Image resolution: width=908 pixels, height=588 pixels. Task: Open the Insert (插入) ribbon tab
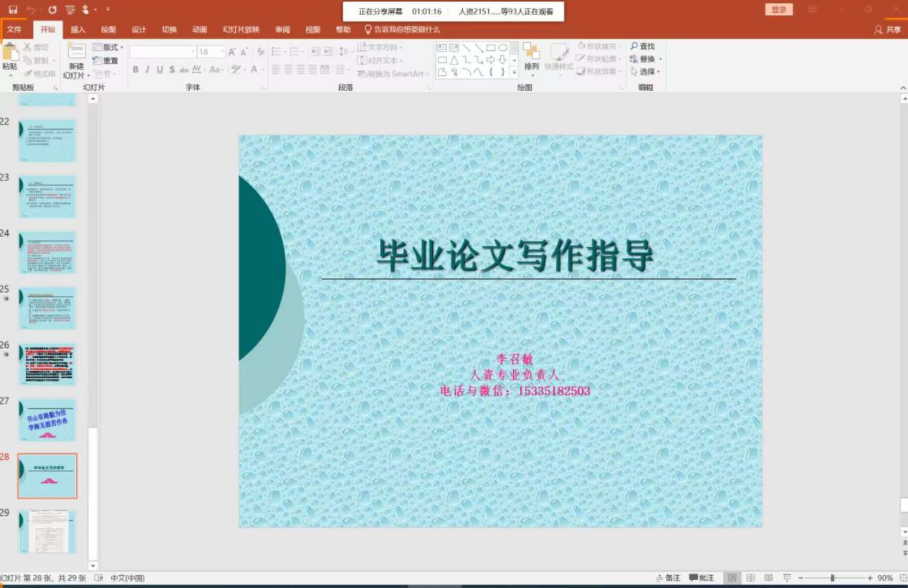[77, 29]
